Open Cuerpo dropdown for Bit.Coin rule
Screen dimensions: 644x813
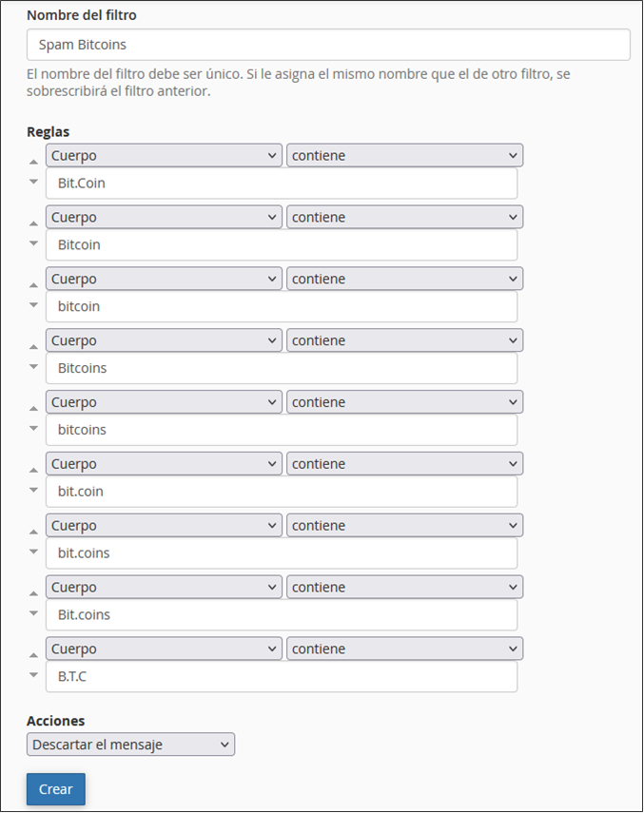164,156
